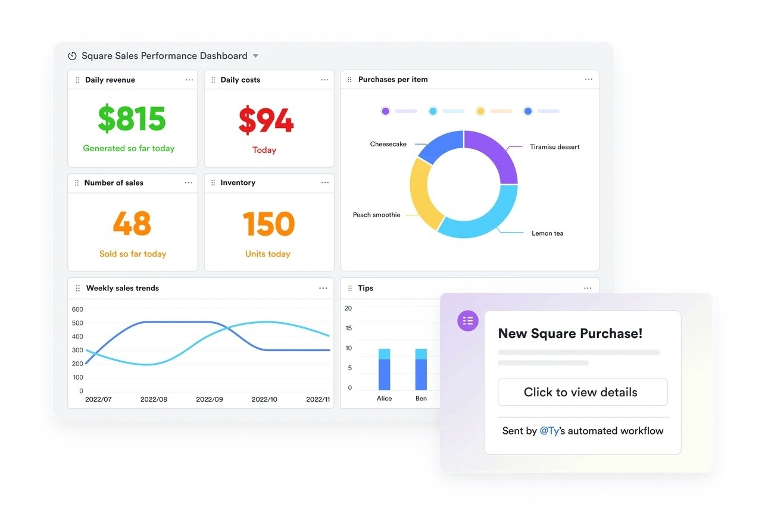Click the Cheesecake chart label
Screen dimensions: 762x532
(x=388, y=144)
